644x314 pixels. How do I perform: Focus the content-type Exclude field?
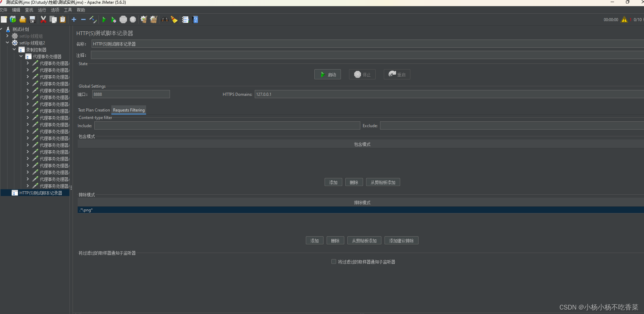pyautogui.click(x=512, y=125)
